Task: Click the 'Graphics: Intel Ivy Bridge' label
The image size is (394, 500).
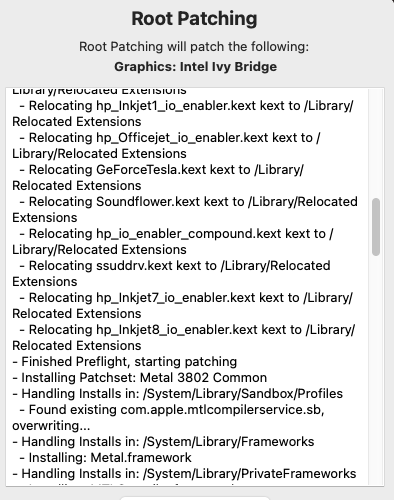Action: click(195, 67)
